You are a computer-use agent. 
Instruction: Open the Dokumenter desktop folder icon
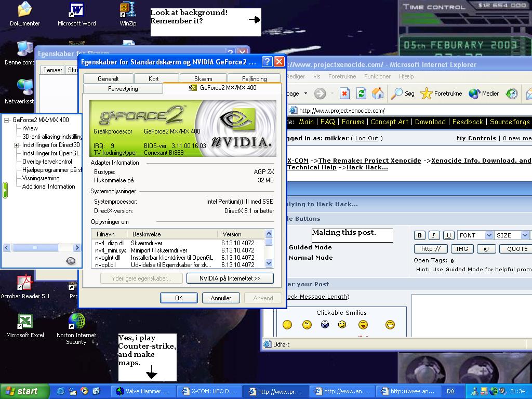click(25, 14)
